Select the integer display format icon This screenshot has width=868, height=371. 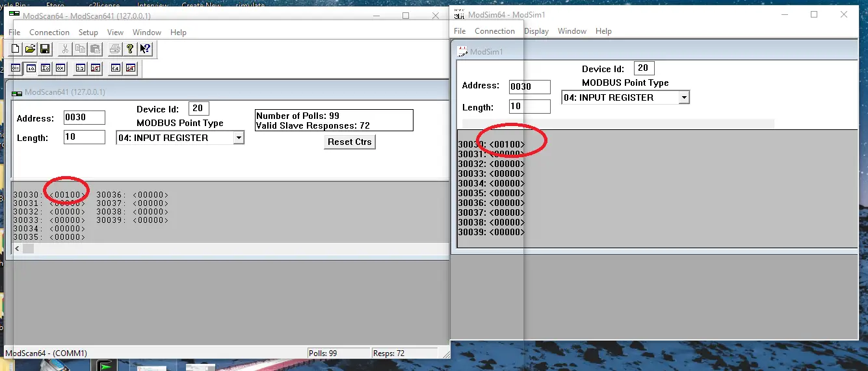click(46, 68)
